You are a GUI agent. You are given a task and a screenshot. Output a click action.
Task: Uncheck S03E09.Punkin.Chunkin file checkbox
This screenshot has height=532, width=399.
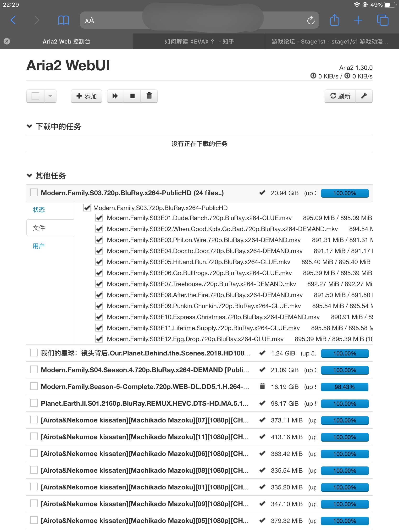pyautogui.click(x=99, y=306)
